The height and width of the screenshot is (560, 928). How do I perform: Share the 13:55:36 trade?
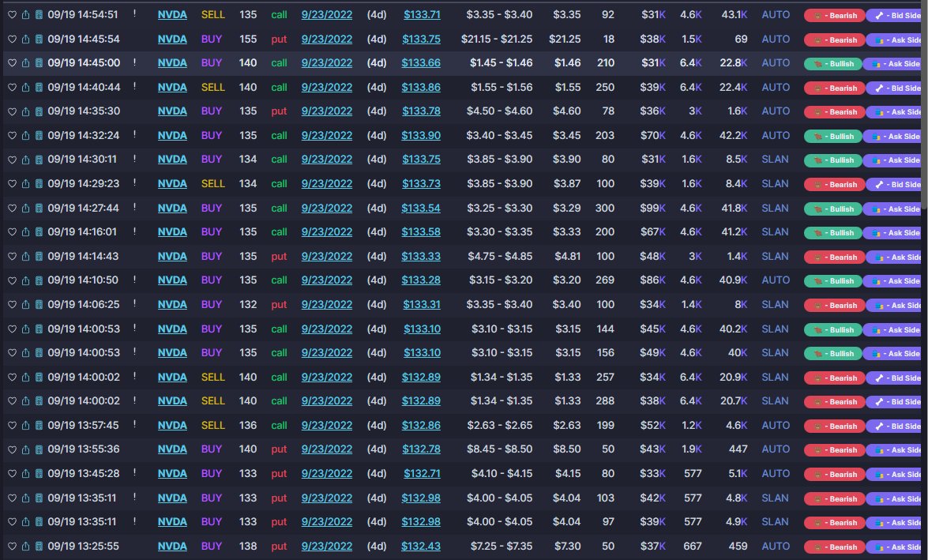coord(25,449)
